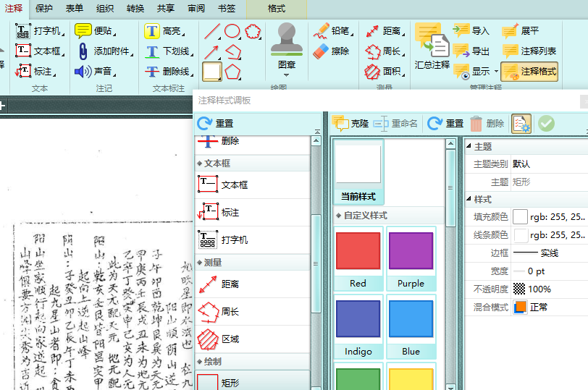Open the Convert (转换) ribbon tab

coord(135,8)
